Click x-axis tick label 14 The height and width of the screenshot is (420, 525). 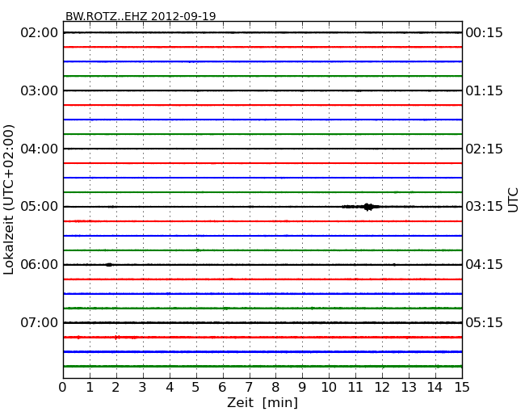pyautogui.click(x=435, y=388)
